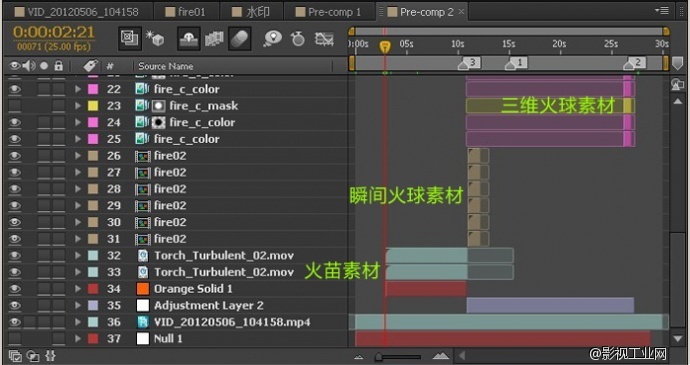Click the solo column header dot
The height and width of the screenshot is (365, 690).
click(x=44, y=66)
